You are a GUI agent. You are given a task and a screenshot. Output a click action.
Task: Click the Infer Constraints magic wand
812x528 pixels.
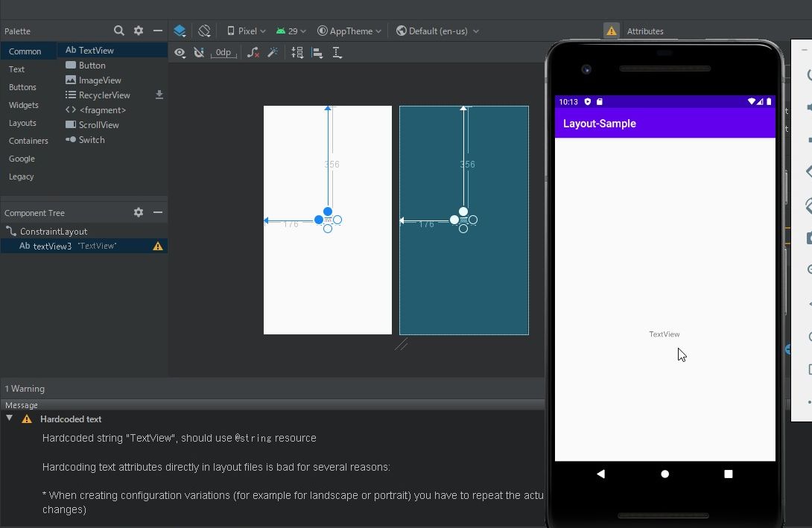[x=273, y=52]
